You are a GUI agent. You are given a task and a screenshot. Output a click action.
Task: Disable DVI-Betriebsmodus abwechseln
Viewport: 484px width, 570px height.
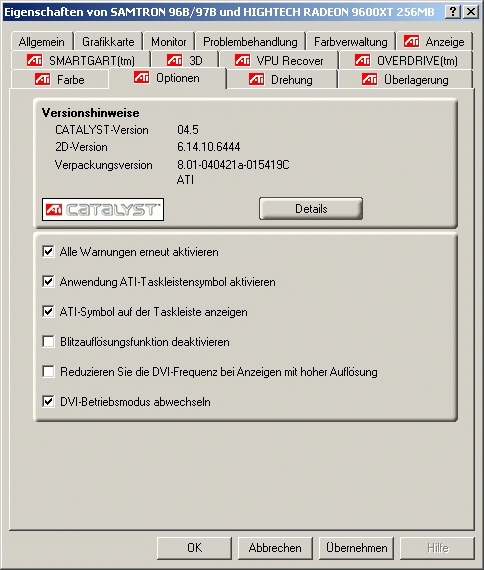click(x=48, y=402)
